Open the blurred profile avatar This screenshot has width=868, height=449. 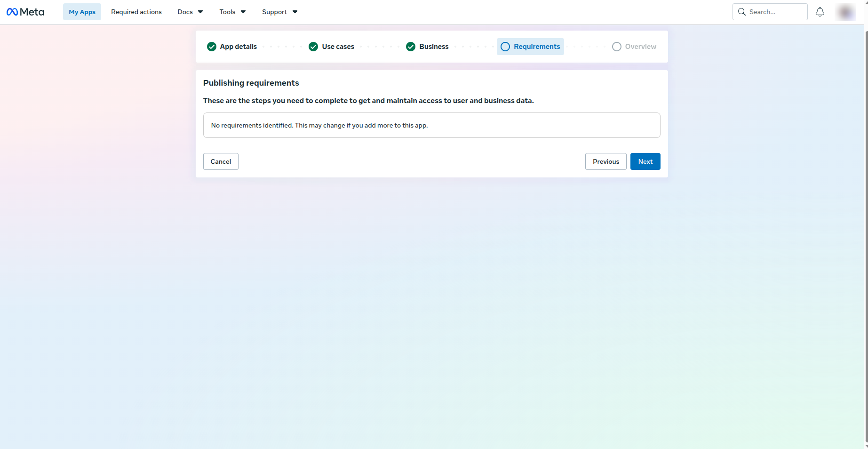tap(845, 12)
